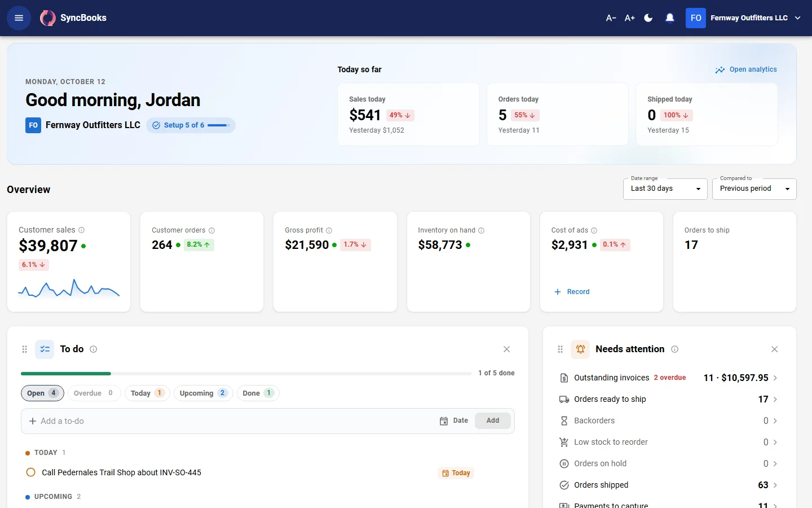Select the Overdue filter tab
This screenshot has width=812, height=508.
point(94,393)
